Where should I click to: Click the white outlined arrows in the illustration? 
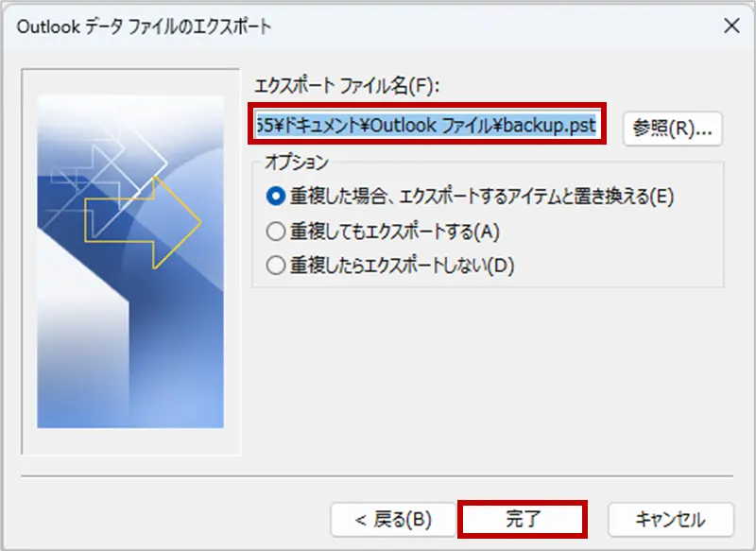[111, 164]
